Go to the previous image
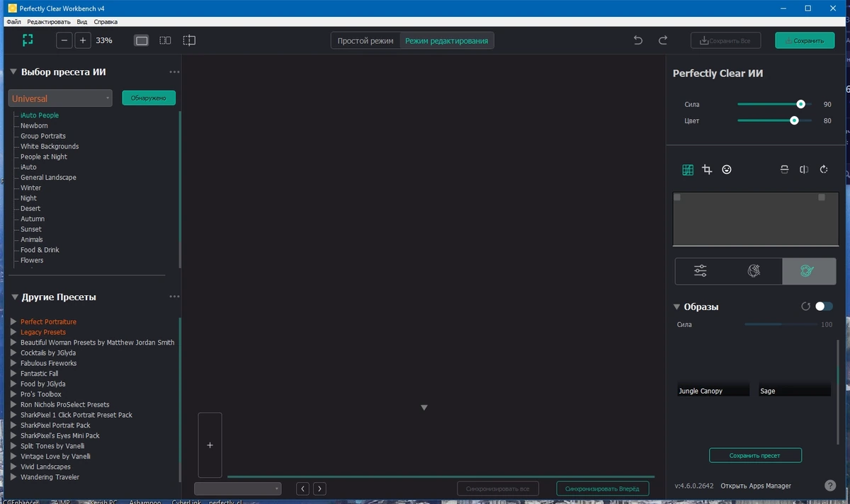The image size is (850, 504). tap(302, 488)
